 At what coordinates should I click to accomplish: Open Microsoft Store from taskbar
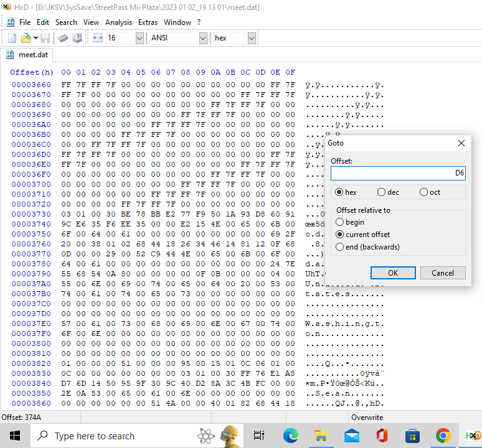(x=412, y=436)
